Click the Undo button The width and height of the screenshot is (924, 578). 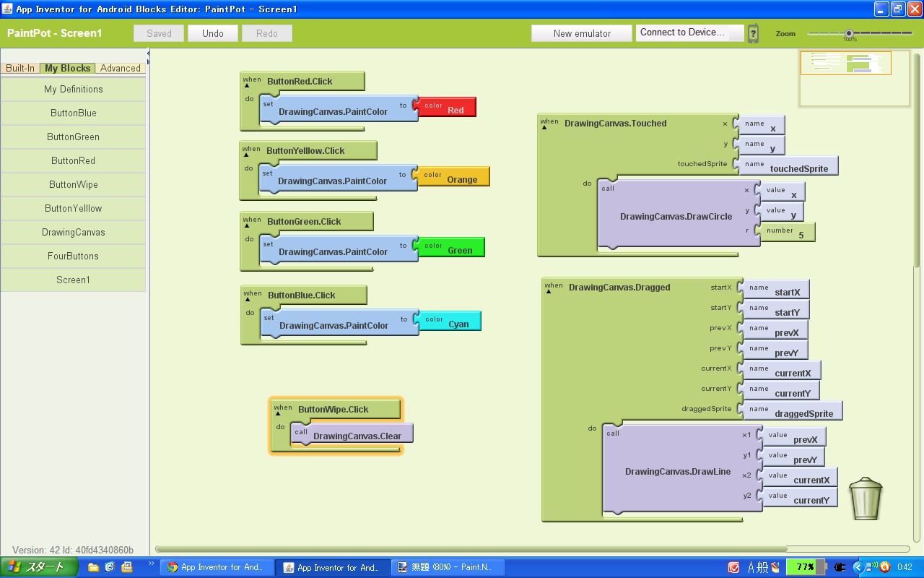pos(212,33)
